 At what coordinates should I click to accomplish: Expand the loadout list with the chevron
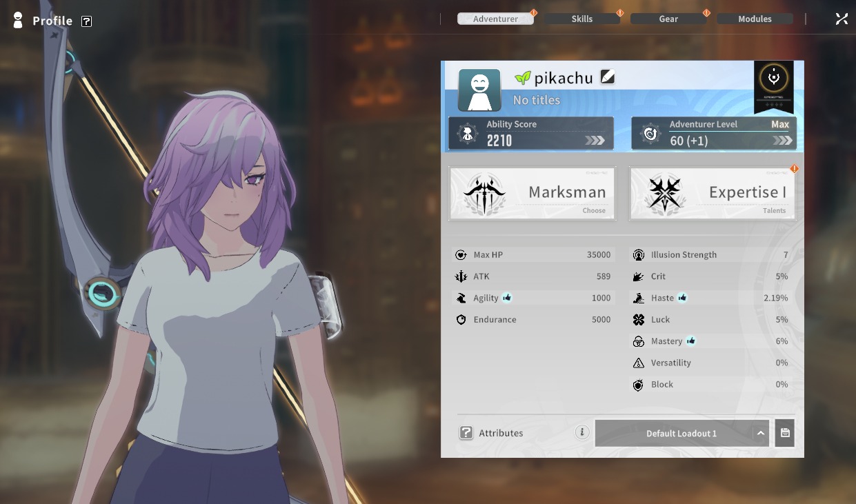761,433
